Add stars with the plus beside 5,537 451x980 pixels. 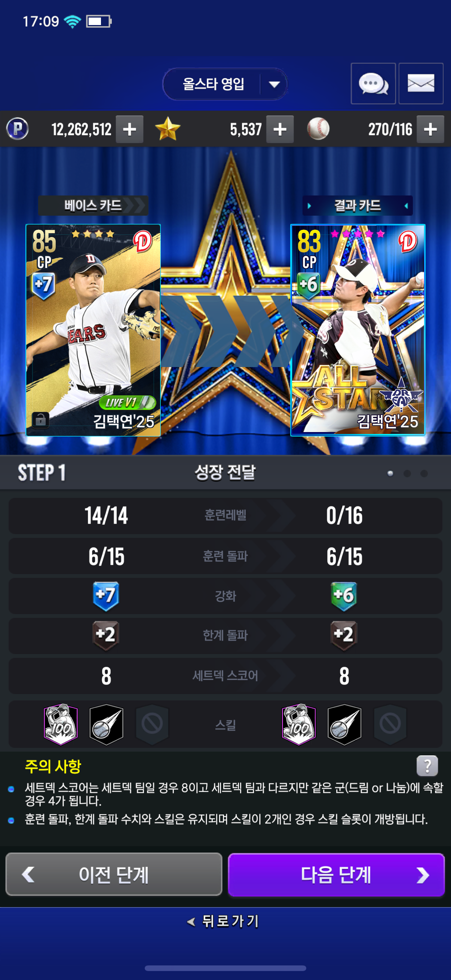point(280,129)
